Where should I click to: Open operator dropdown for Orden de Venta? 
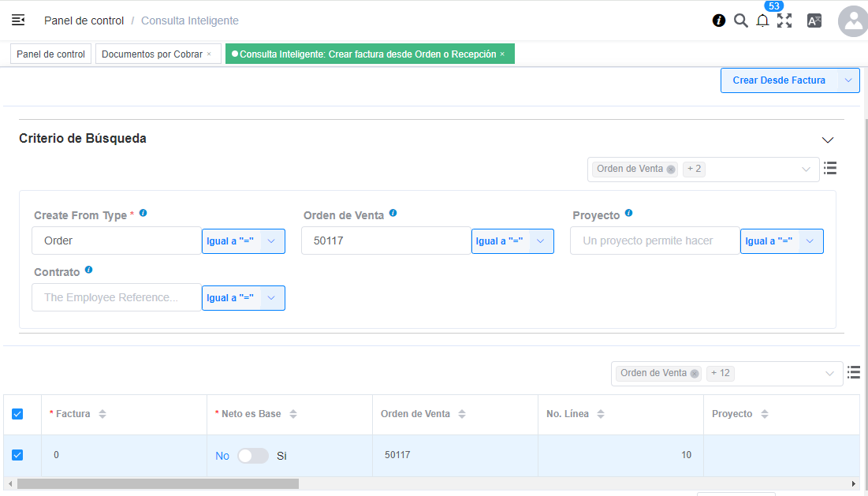tap(540, 241)
